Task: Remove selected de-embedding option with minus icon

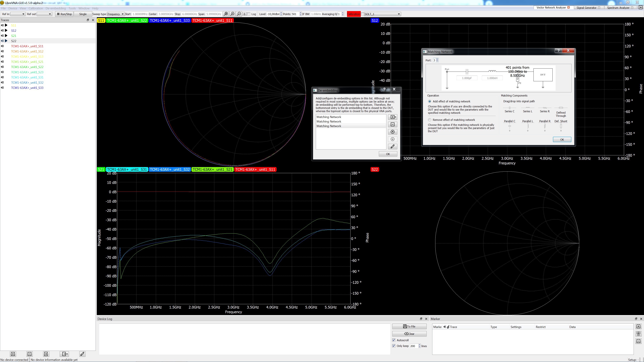Action: coord(392,124)
